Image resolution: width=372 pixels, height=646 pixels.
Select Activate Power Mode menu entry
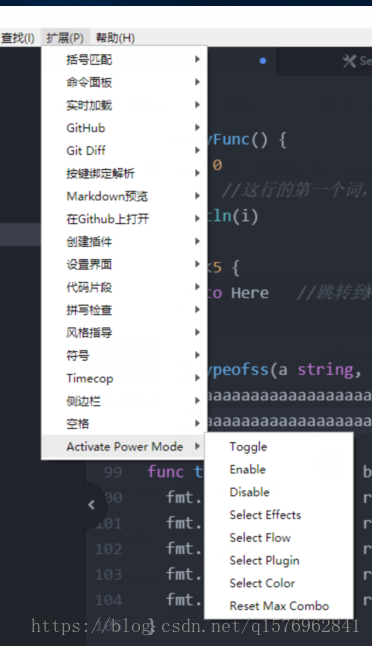(x=124, y=447)
